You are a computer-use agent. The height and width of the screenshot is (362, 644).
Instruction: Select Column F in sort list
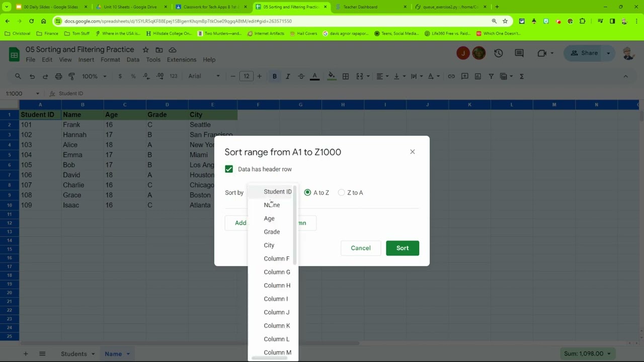click(276, 259)
